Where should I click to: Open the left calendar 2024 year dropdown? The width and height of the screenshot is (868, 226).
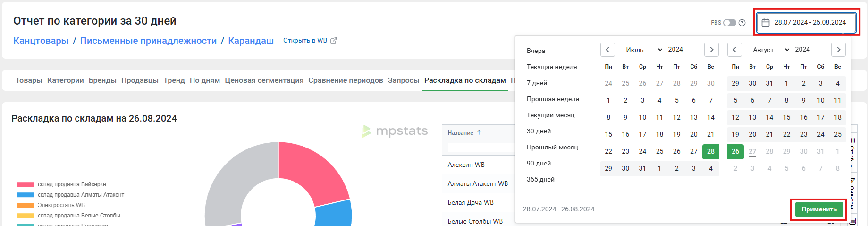click(x=675, y=50)
